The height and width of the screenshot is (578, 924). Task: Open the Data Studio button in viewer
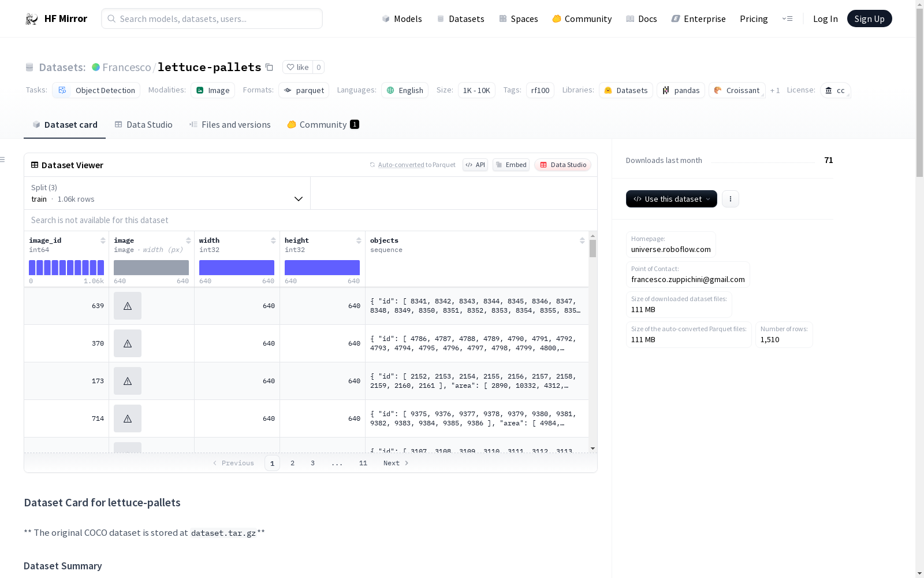click(x=563, y=165)
